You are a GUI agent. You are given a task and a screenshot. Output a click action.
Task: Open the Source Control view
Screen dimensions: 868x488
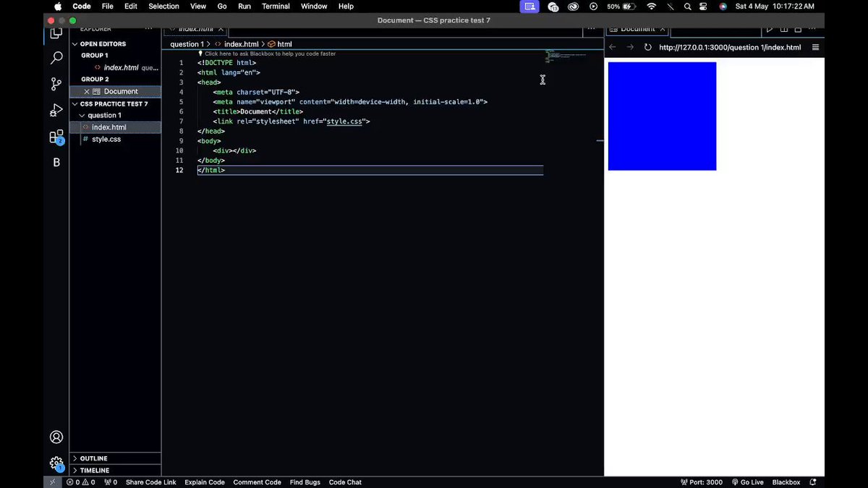pyautogui.click(x=56, y=84)
